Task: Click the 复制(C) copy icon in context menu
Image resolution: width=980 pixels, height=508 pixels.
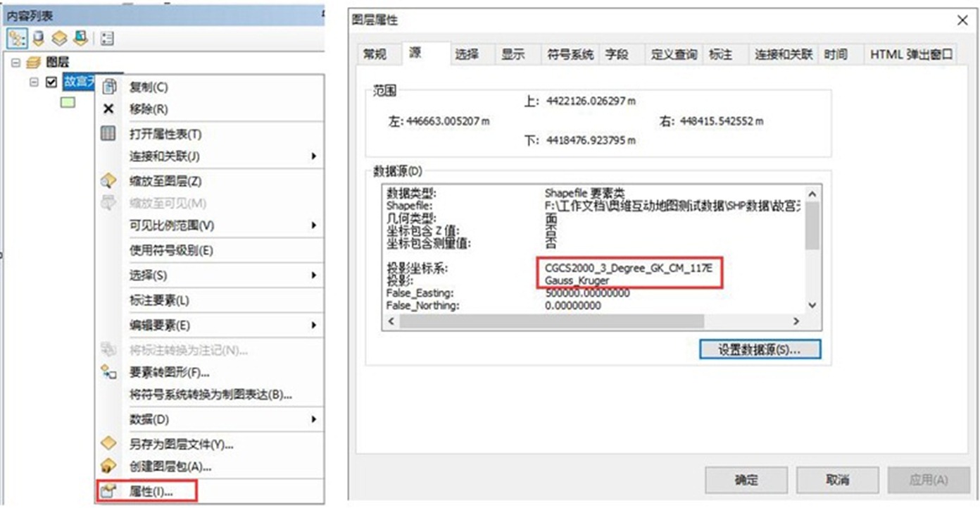Action: 108,87
